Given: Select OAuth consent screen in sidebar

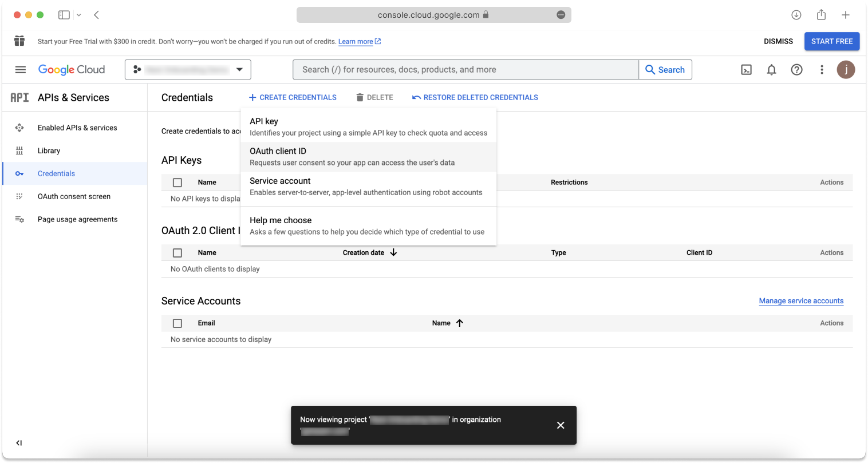Looking at the screenshot, I should click(73, 196).
